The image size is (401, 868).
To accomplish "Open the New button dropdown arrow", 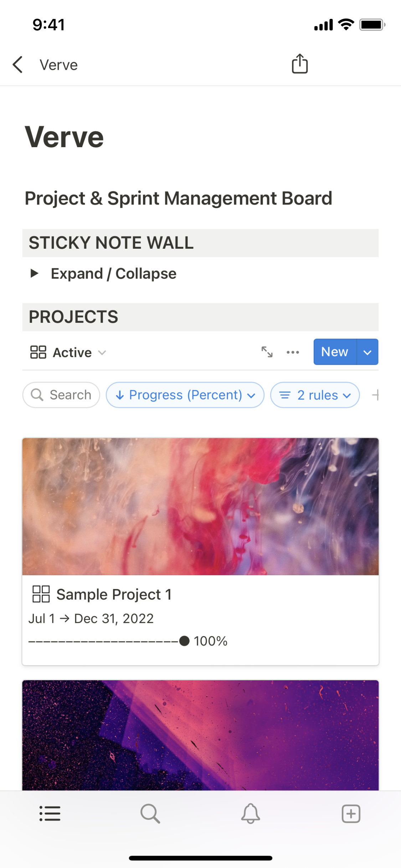I will (367, 352).
